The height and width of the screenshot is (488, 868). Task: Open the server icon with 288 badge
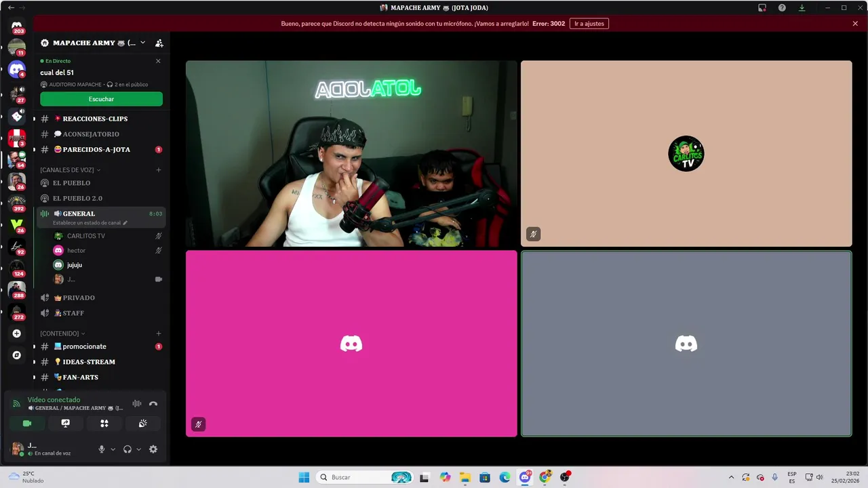coord(17,289)
